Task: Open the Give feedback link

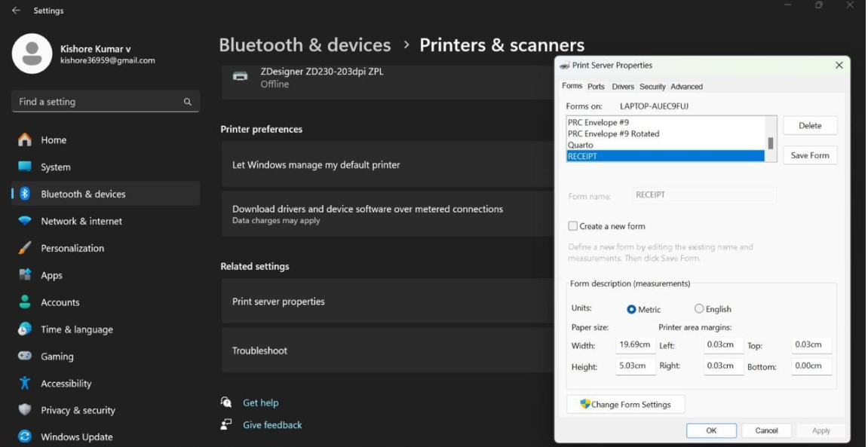Action: pos(272,425)
